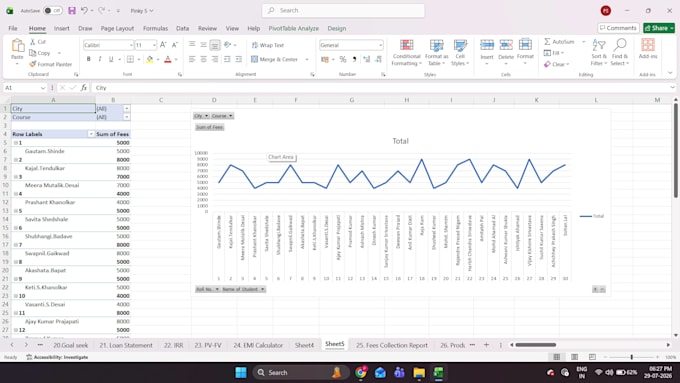Open the Course filter dropdown in cell B2

tap(126, 117)
